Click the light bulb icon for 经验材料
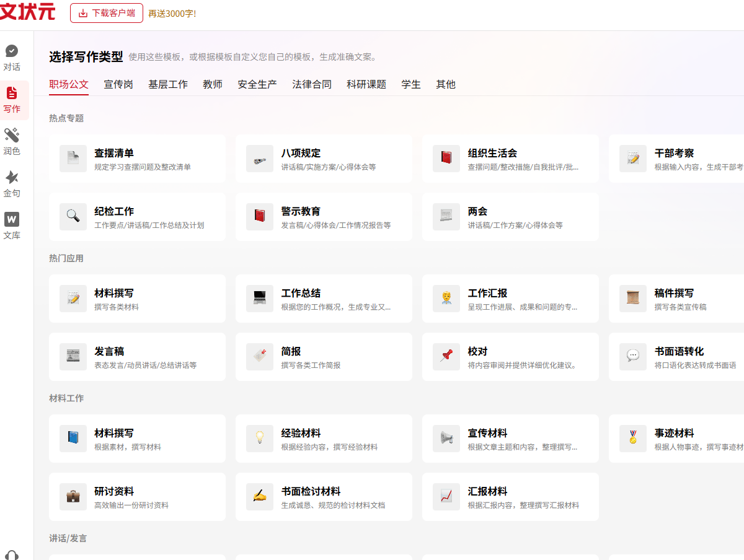Viewport: 744px width, 560px height. pyautogui.click(x=260, y=439)
